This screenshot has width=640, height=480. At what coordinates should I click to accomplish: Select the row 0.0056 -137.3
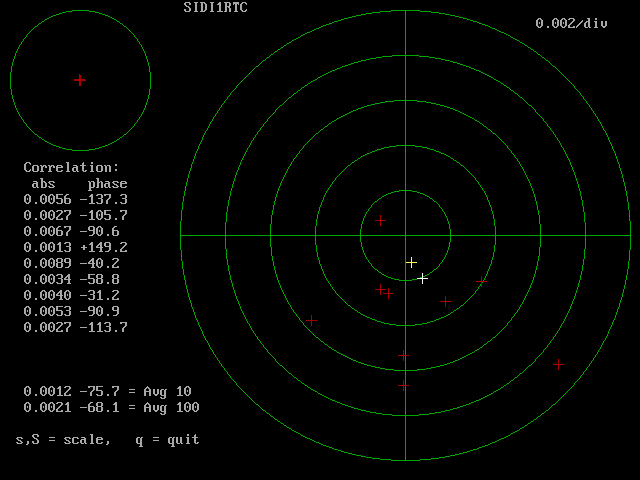[x=76, y=200]
